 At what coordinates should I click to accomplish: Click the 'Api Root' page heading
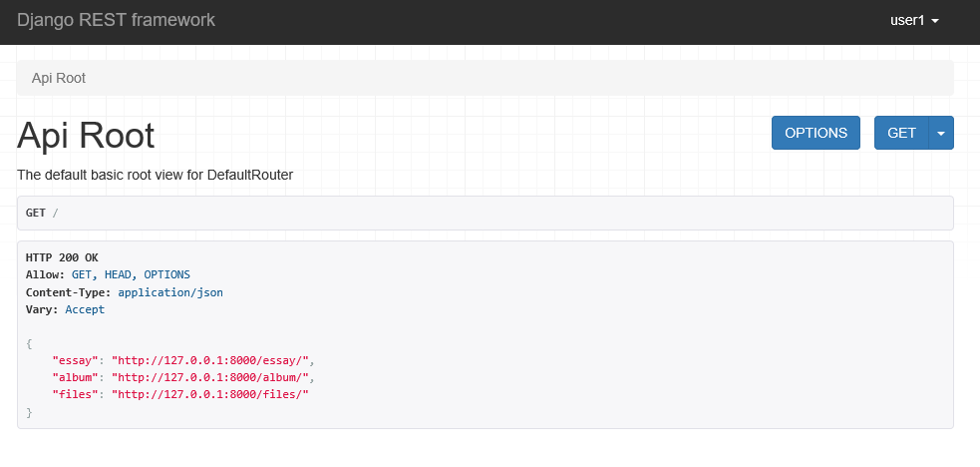click(x=86, y=135)
